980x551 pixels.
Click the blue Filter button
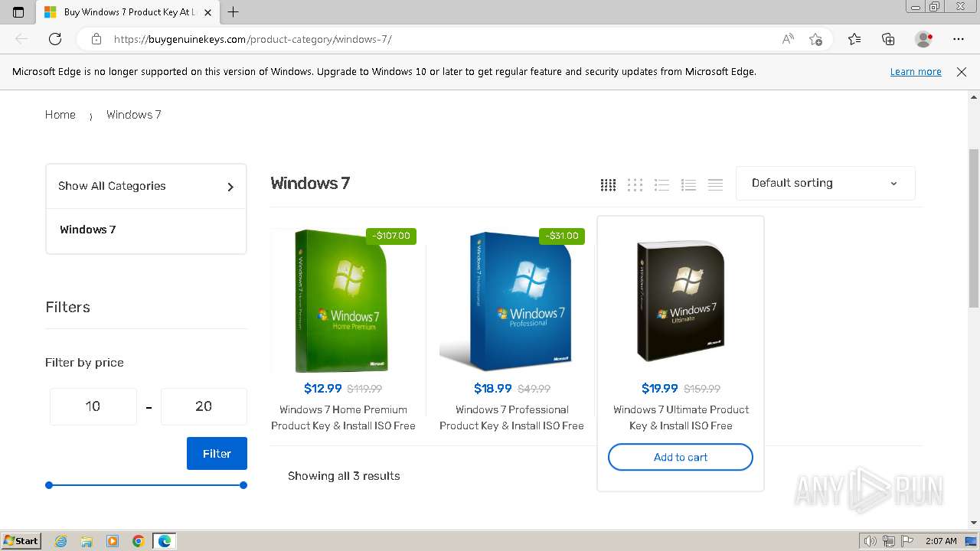(x=217, y=454)
